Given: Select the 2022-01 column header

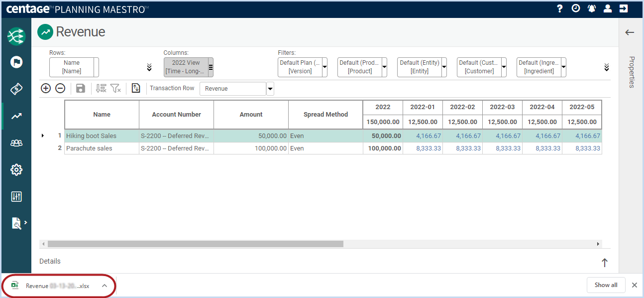Looking at the screenshot, I should point(423,107).
